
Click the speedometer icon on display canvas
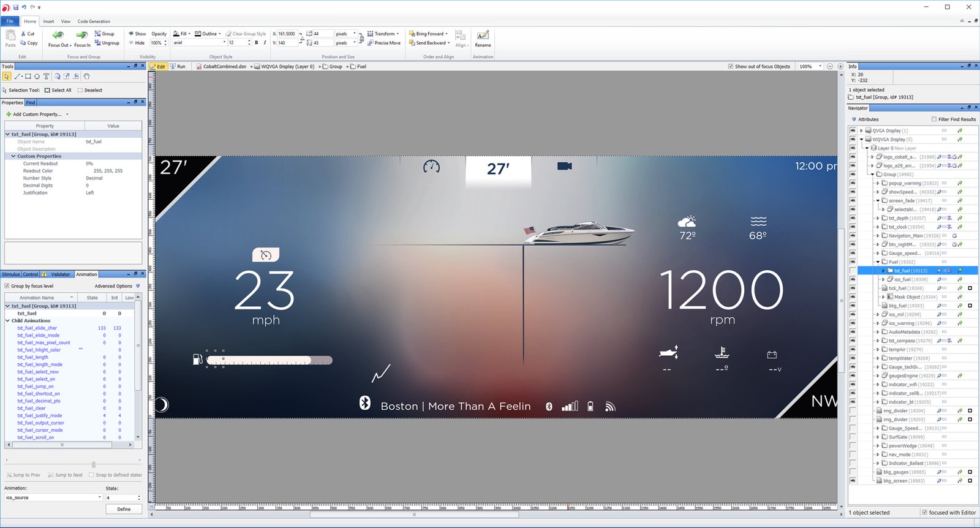point(431,167)
